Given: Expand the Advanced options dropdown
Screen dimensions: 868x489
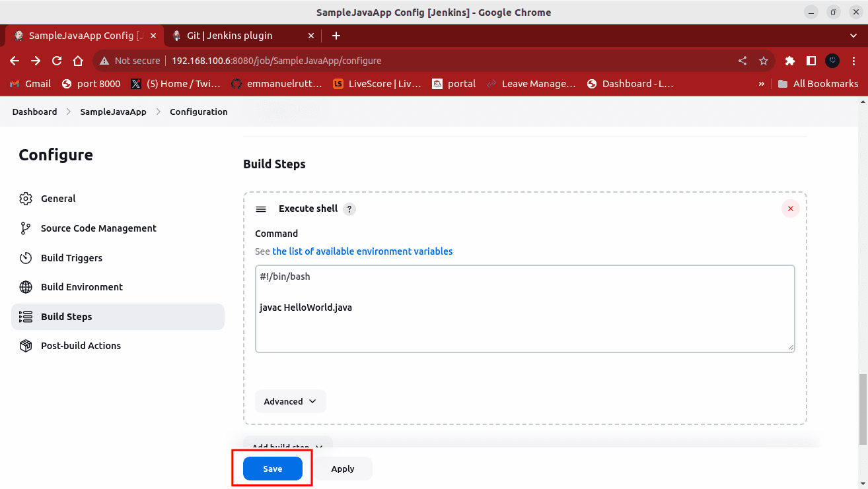Looking at the screenshot, I should 290,401.
